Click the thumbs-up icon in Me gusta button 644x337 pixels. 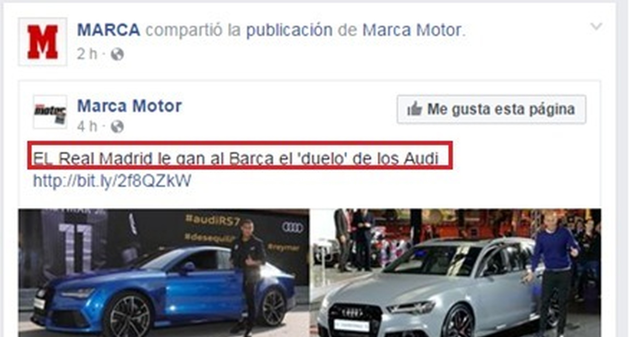coord(414,109)
